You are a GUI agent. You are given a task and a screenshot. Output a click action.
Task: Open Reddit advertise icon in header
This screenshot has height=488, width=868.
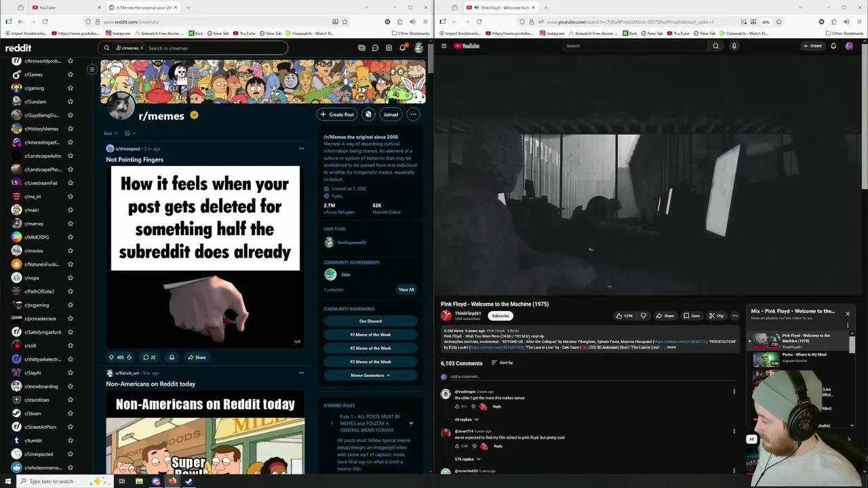click(361, 48)
